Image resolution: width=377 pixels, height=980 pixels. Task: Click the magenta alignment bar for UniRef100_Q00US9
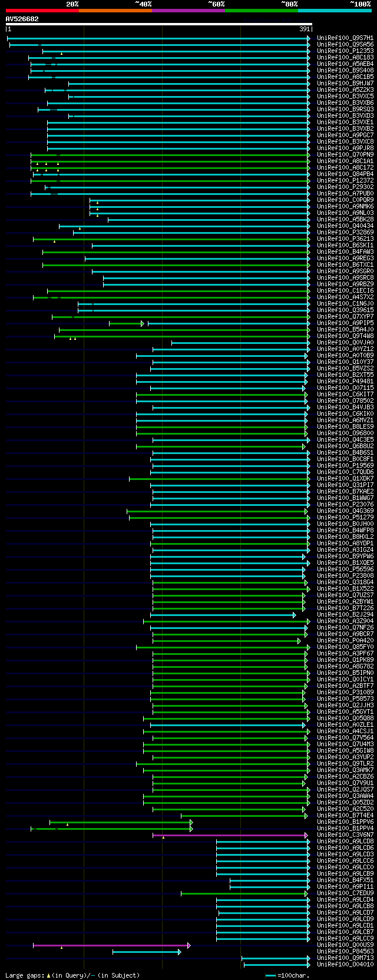point(111,945)
